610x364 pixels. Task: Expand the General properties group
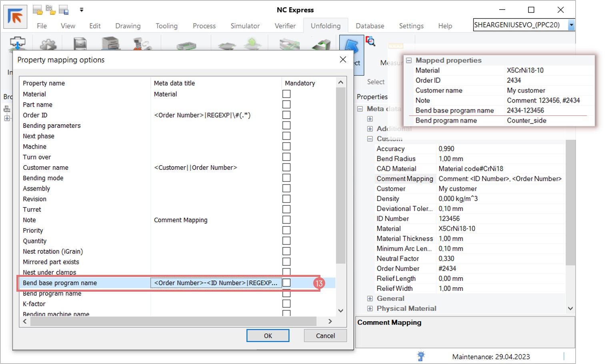point(370,298)
